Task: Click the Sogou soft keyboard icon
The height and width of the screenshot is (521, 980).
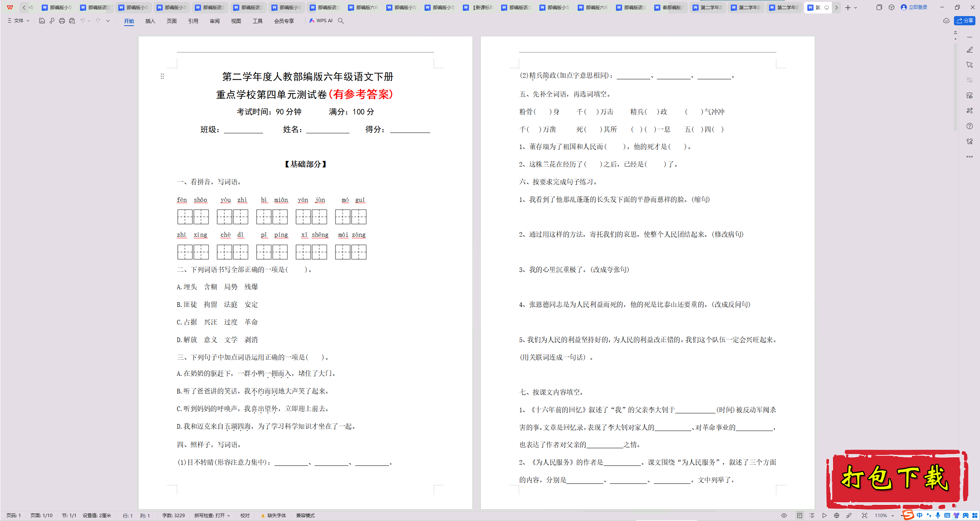Action: pos(947,516)
